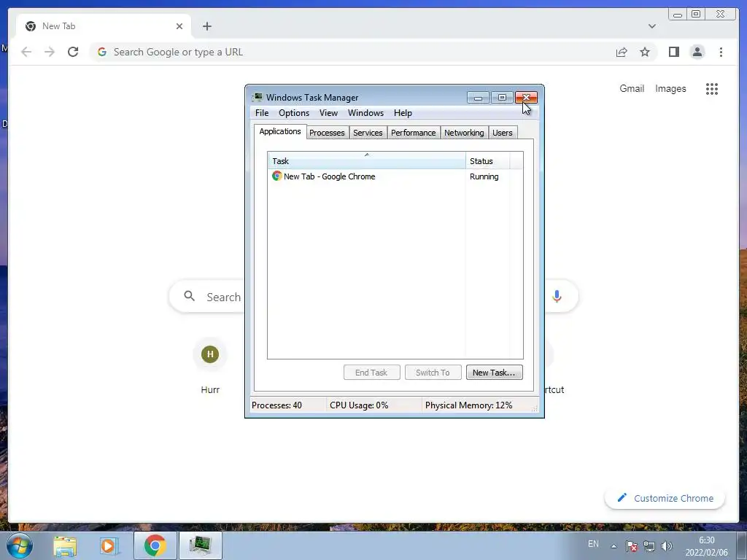Open volume control in system tray
The image size is (747, 560).
[667, 546]
